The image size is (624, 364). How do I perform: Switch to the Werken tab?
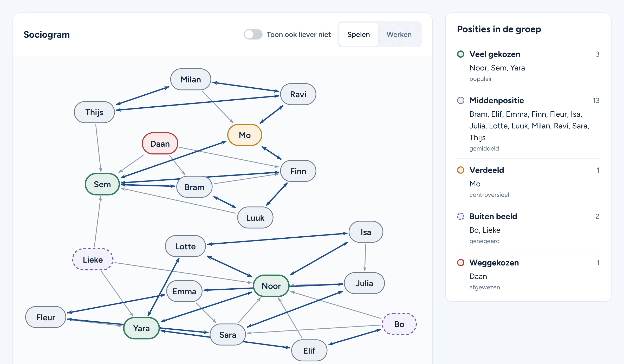pyautogui.click(x=399, y=34)
